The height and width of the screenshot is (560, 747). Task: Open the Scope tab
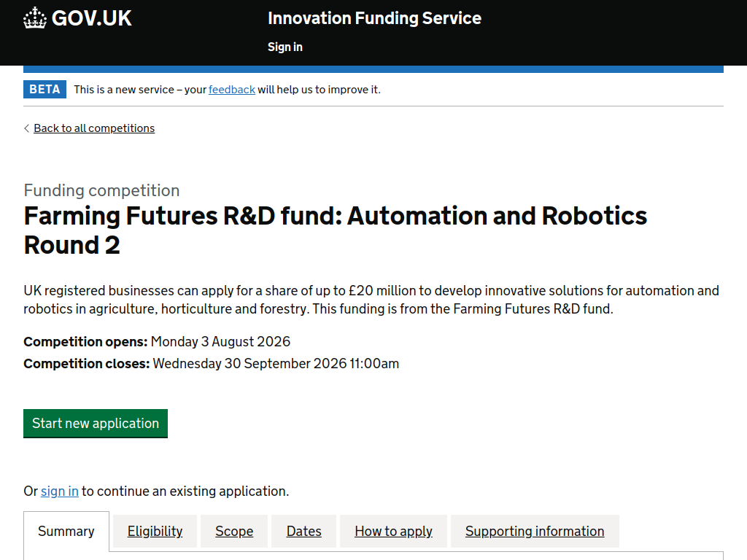[x=234, y=532]
